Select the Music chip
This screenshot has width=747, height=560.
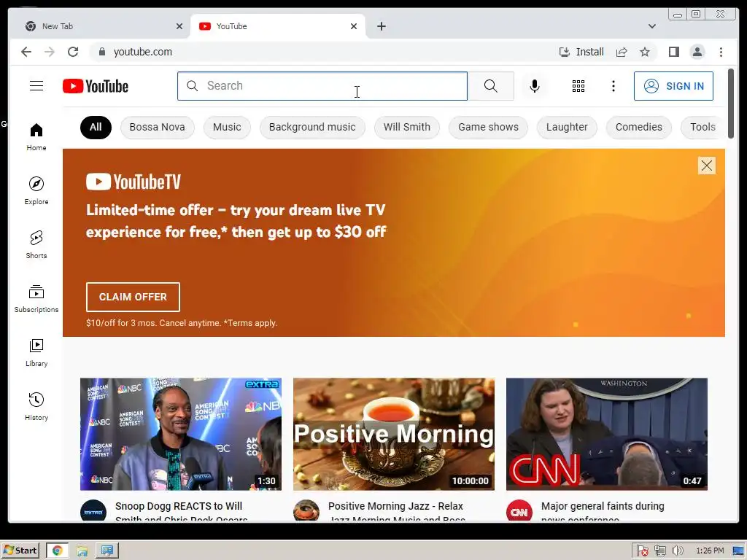(x=227, y=127)
